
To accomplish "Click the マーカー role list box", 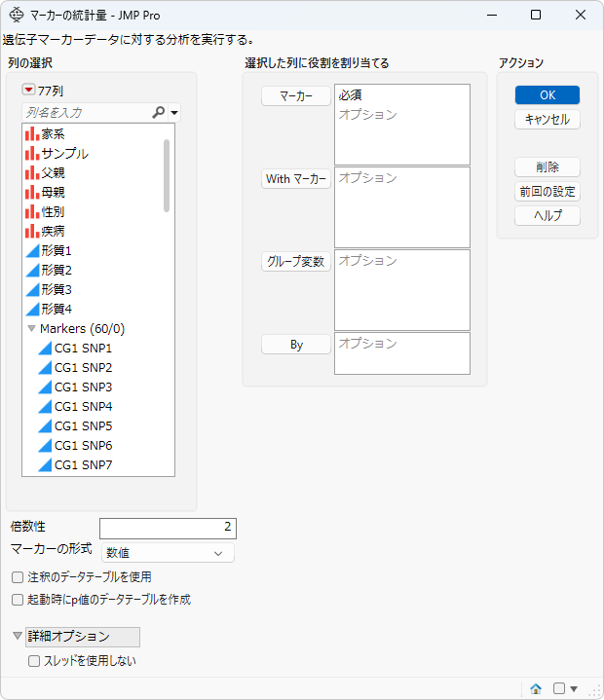I will [402, 125].
